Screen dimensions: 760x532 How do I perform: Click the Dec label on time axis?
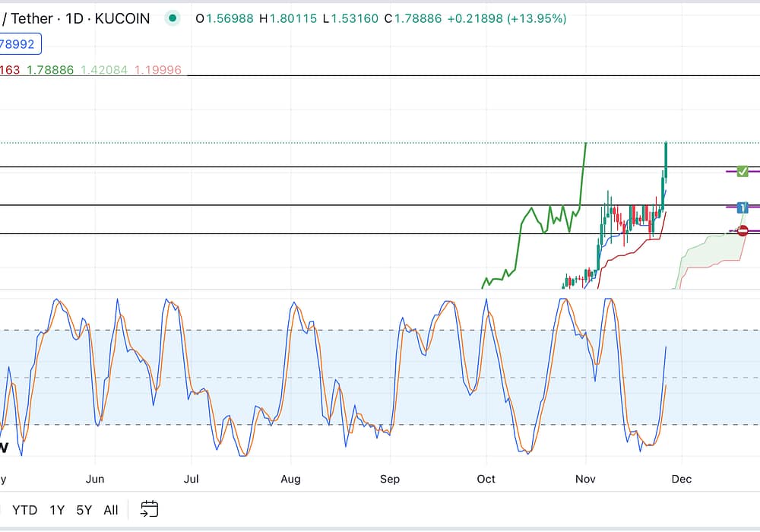coord(682,479)
